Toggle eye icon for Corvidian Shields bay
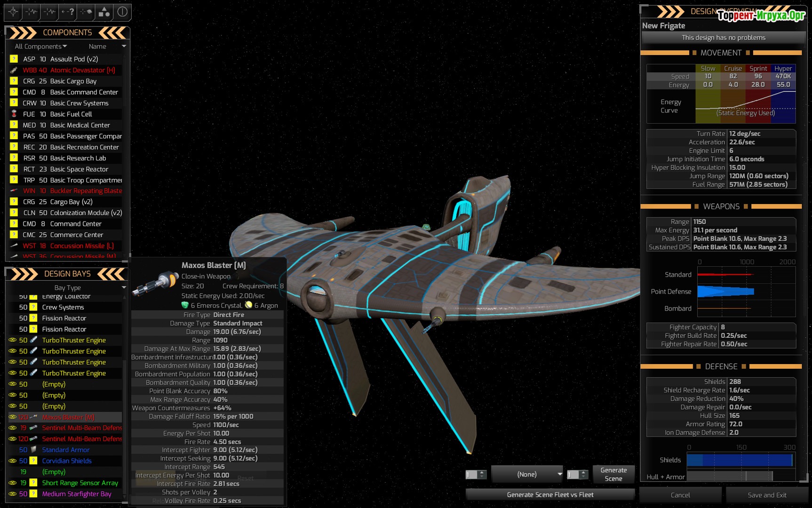 click(13, 461)
